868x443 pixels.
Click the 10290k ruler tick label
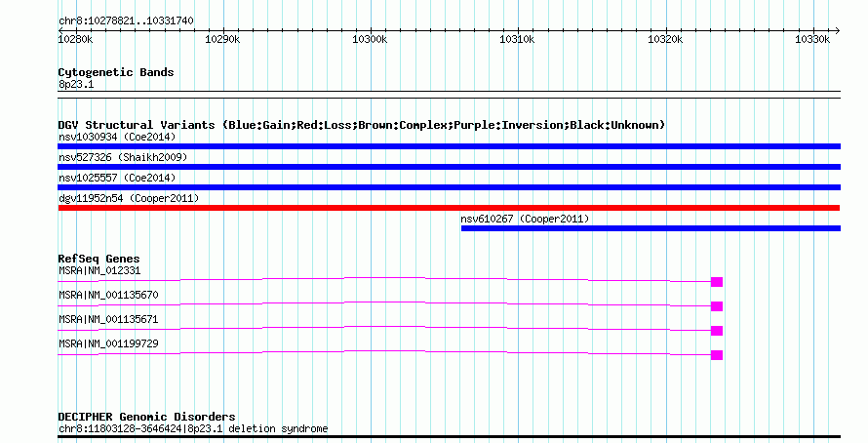[x=222, y=40]
